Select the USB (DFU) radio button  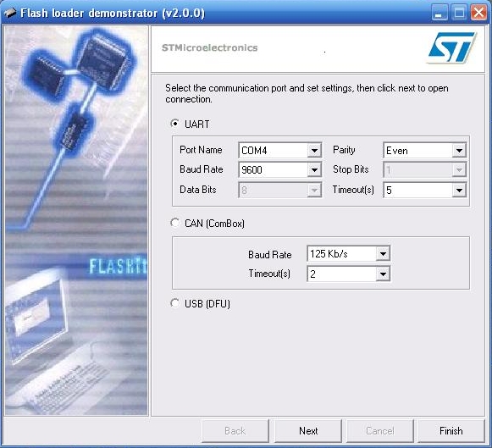(174, 303)
